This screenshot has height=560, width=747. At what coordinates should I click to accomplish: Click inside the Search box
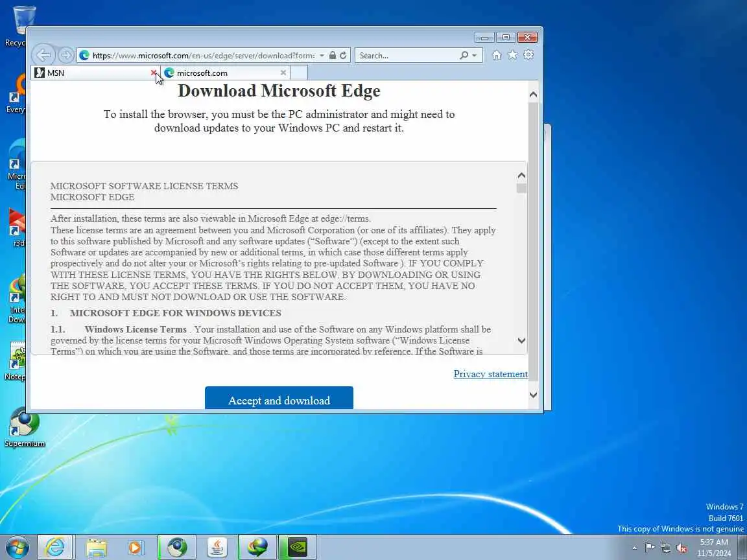coord(407,55)
